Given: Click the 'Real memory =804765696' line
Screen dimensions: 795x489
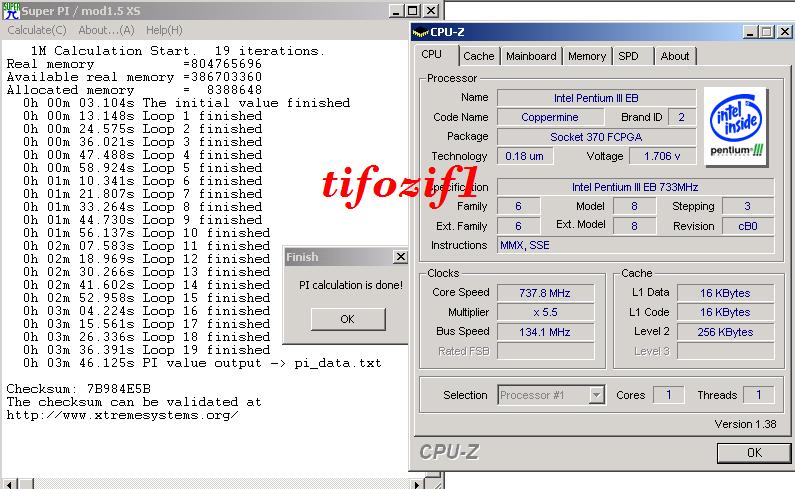Looking at the screenshot, I should click(x=134, y=64).
